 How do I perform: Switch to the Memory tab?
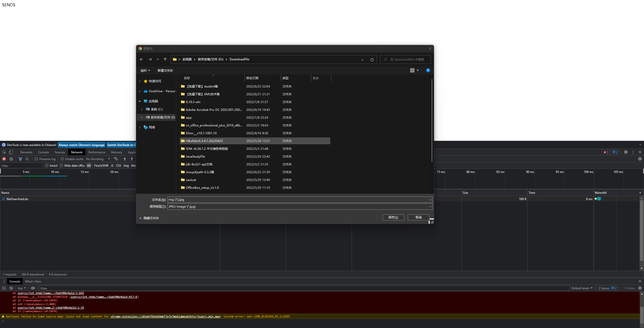tap(116, 152)
